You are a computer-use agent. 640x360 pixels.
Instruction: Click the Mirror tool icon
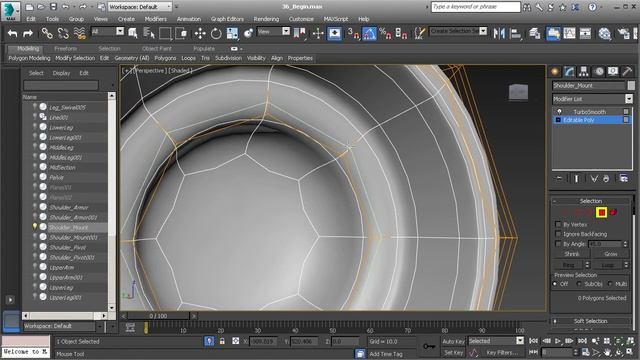499,33
